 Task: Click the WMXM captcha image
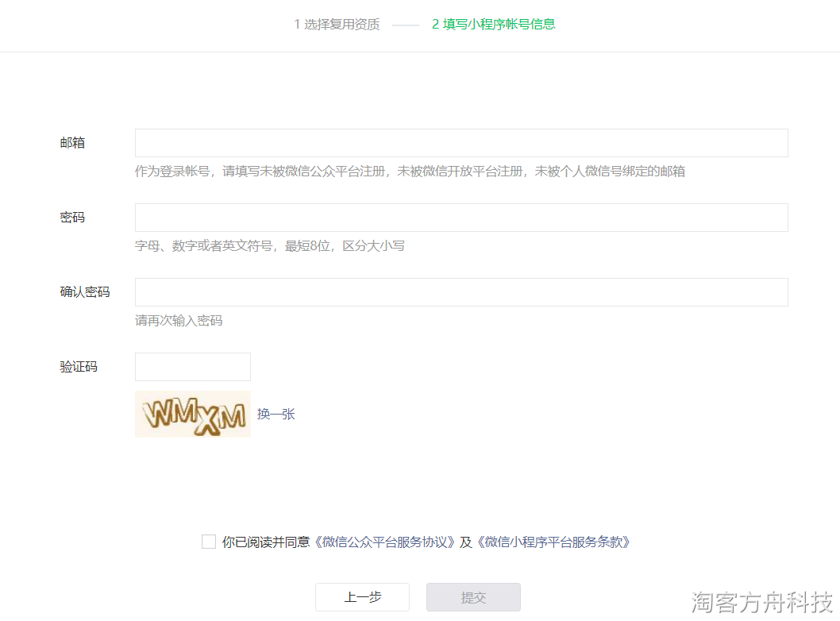[193, 415]
